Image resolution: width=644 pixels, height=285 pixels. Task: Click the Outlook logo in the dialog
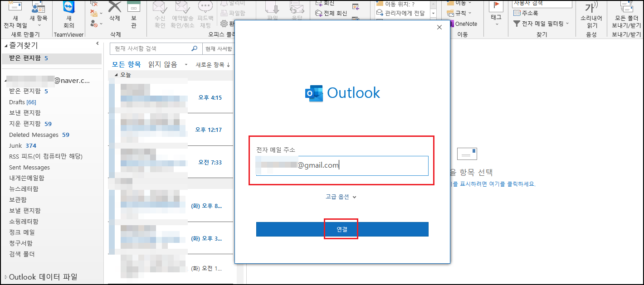tap(342, 93)
